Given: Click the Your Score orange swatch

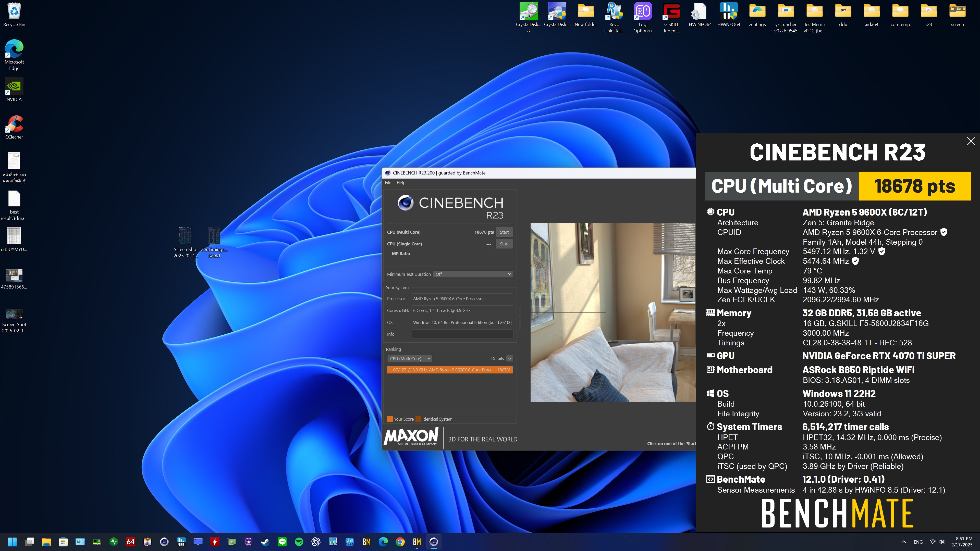Looking at the screenshot, I should coord(389,419).
